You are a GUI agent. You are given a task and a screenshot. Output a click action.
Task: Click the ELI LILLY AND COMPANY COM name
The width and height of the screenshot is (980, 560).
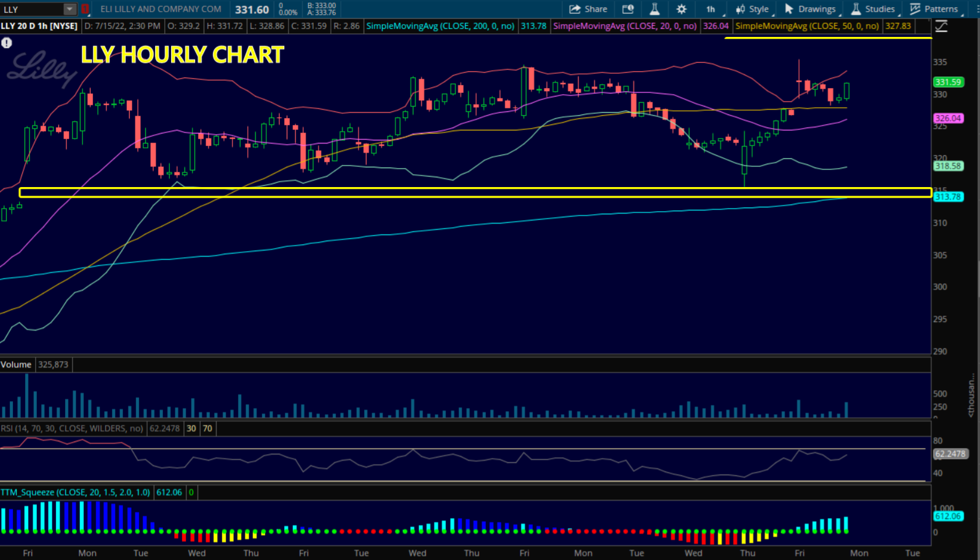(161, 9)
